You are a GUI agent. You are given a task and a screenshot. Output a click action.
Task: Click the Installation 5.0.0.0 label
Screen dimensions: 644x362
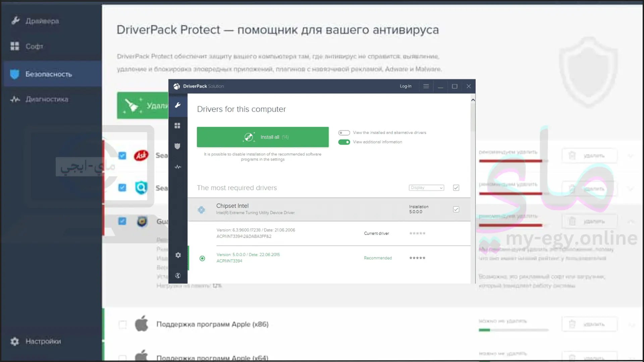pos(419,209)
